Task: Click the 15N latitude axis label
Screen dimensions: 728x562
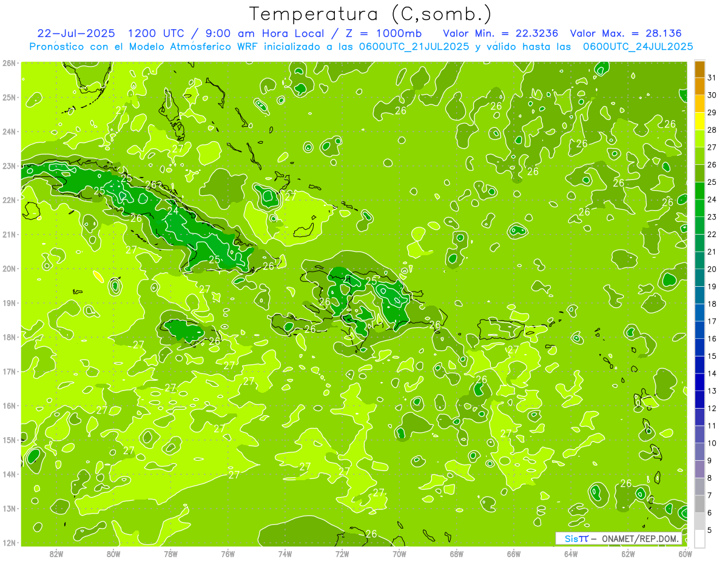Action: point(9,440)
